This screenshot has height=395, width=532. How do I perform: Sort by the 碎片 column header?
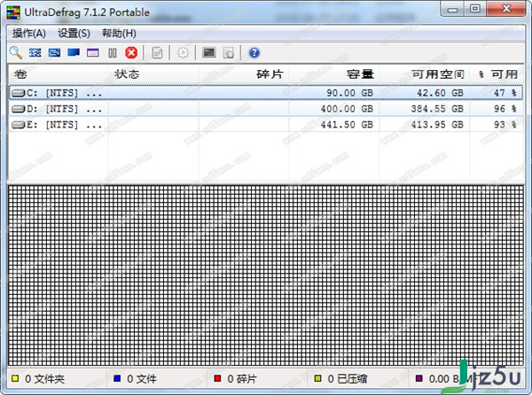[x=244, y=74]
